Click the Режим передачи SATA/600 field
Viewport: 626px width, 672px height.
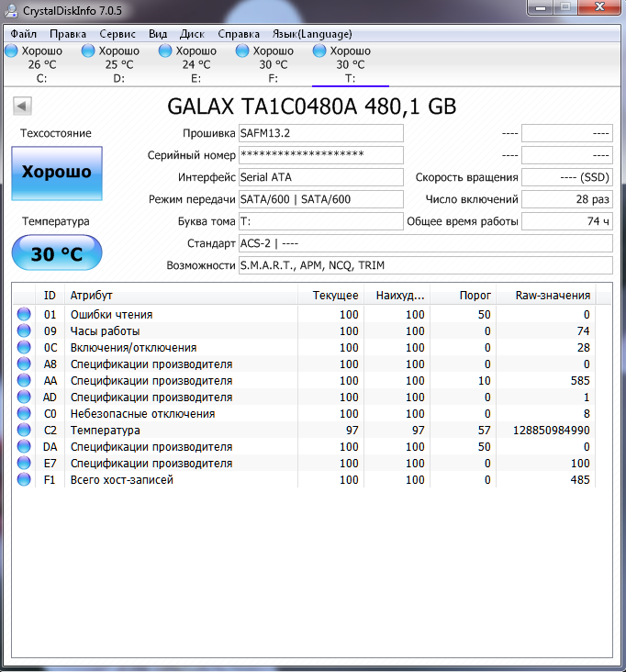pos(320,199)
